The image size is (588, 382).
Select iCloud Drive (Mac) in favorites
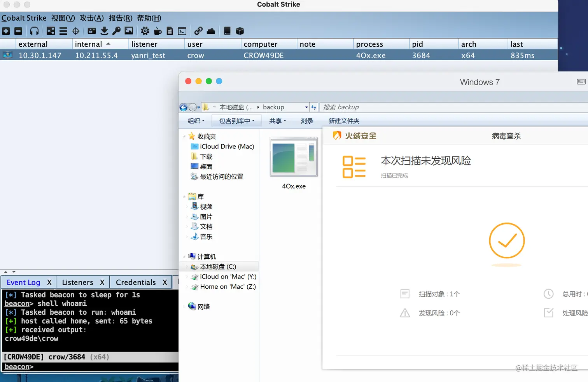pyautogui.click(x=223, y=147)
